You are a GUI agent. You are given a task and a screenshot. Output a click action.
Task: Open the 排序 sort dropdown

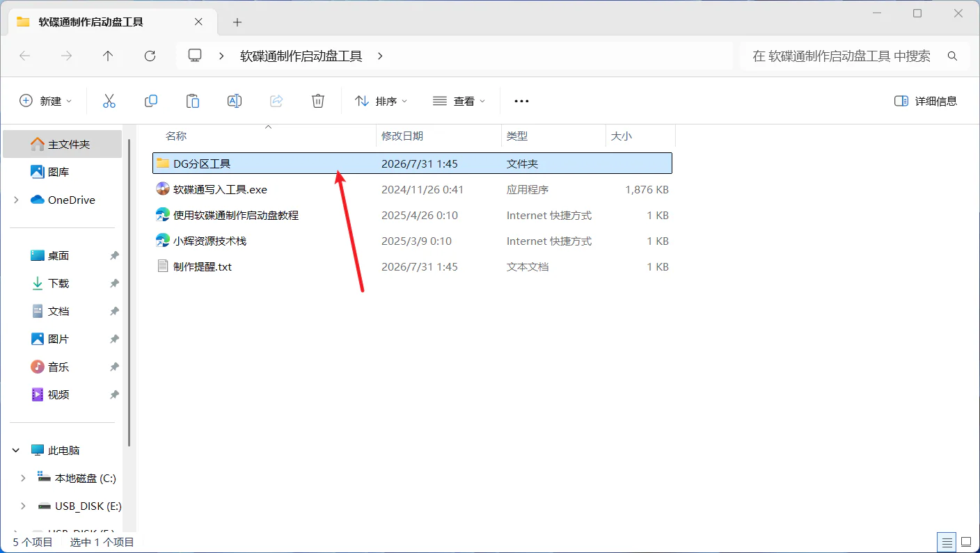tap(381, 101)
